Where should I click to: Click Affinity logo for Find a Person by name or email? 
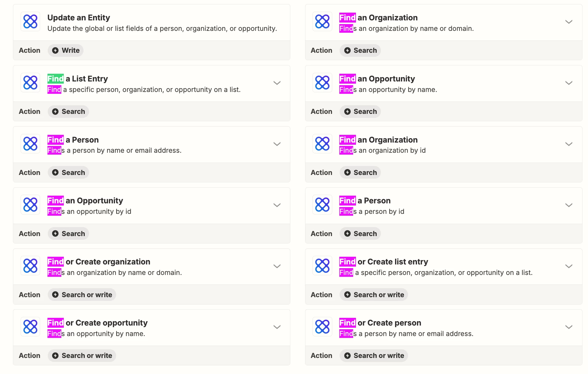click(x=30, y=144)
